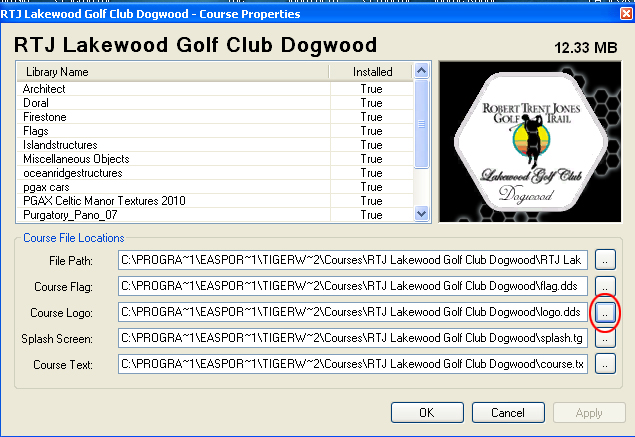Viewport: 635px width, 437px height.
Task: Open the browse button for Splash Screen
Action: pos(605,338)
